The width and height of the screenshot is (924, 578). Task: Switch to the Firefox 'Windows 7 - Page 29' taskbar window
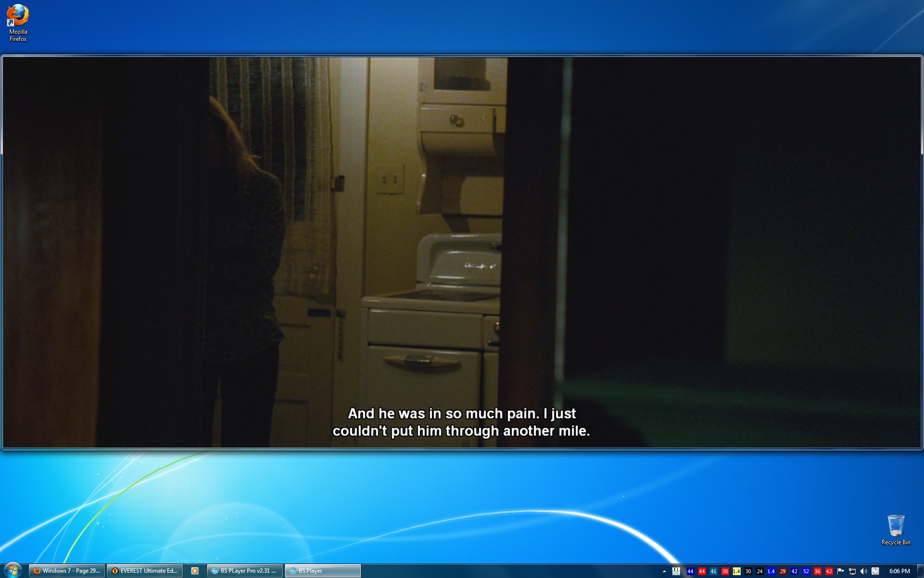click(x=67, y=571)
